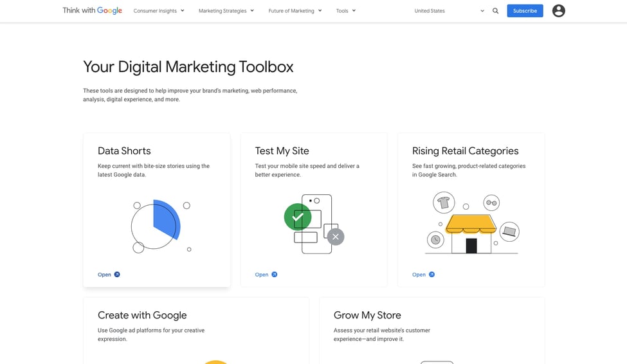The height and width of the screenshot is (364, 627).
Task: Click arrow icon beside Rising Retail Categories Open
Action: pyautogui.click(x=432, y=275)
